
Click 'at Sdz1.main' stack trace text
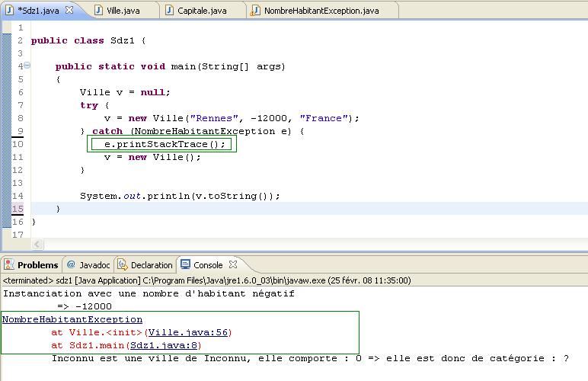[x=88, y=345]
